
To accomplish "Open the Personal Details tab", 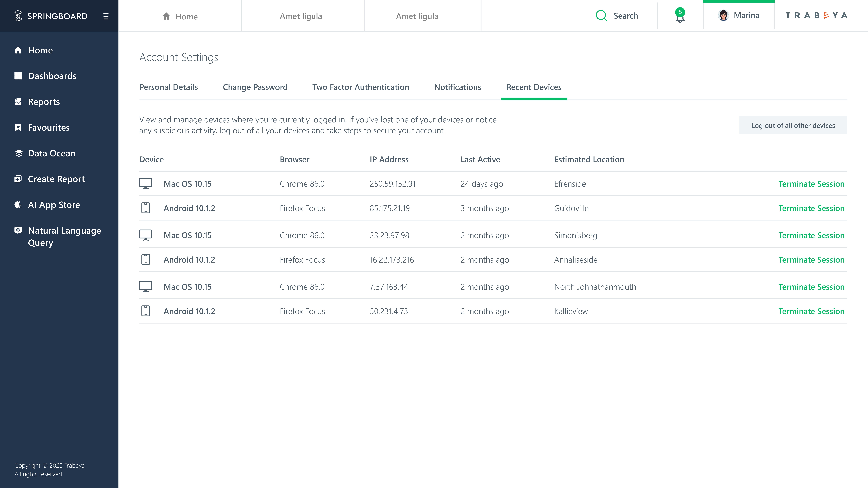I will pos(169,87).
